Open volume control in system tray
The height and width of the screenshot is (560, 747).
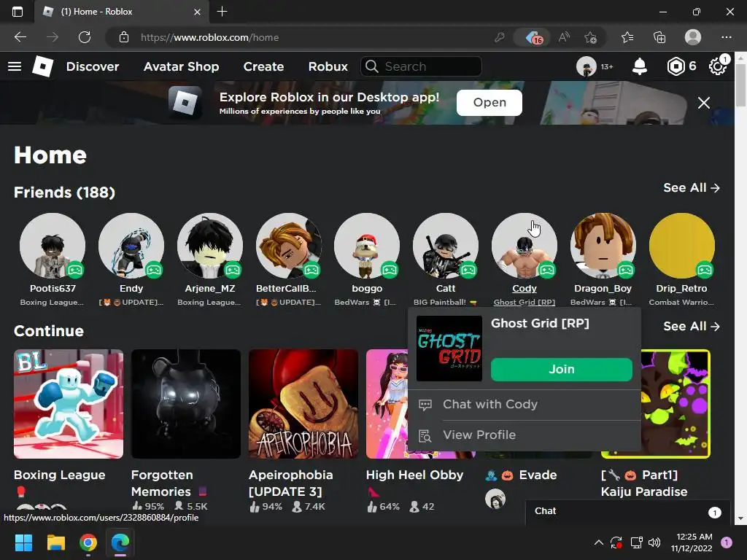coord(654,542)
